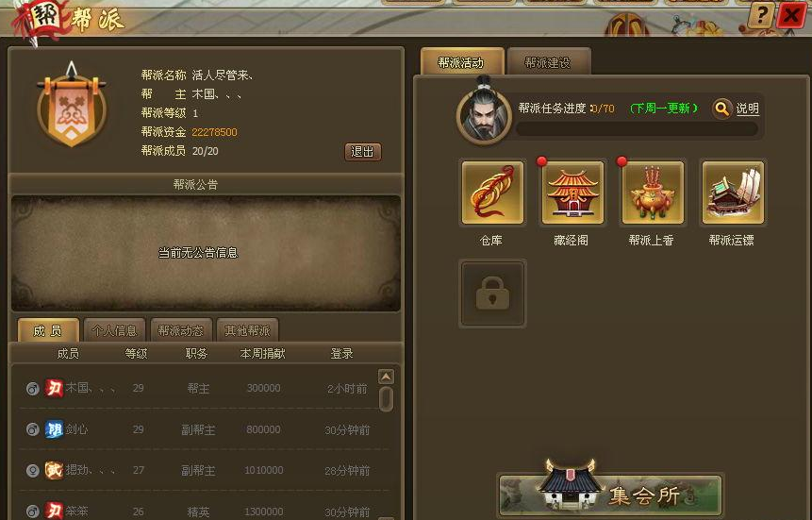Viewport: 812px width, 520px height.
Task: Click the blade class icon for 木国
Action: pyautogui.click(x=54, y=388)
